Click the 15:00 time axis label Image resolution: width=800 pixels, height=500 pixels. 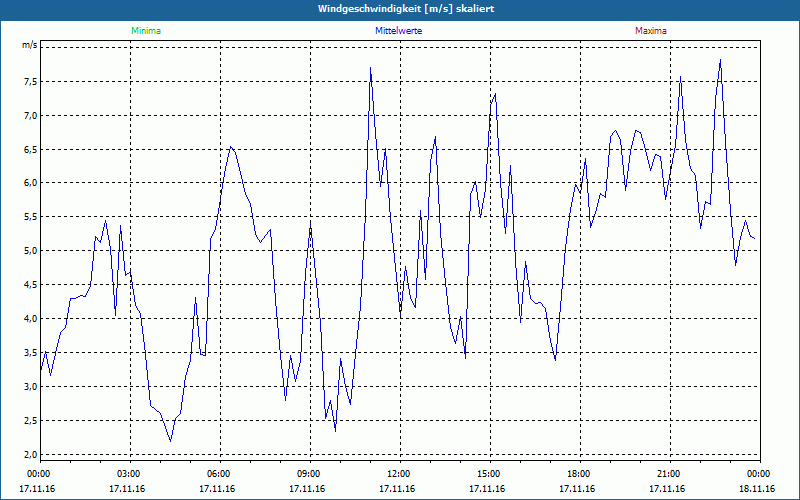coord(487,474)
